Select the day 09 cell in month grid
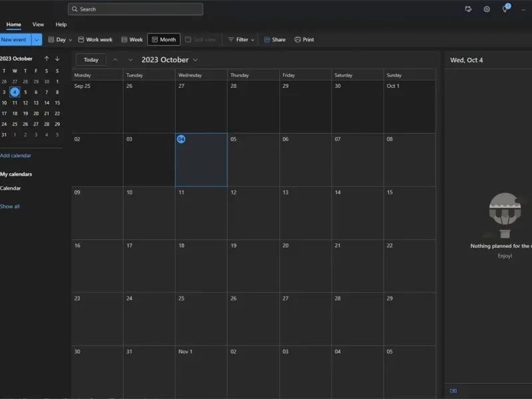The height and width of the screenshot is (399, 532). tap(97, 213)
